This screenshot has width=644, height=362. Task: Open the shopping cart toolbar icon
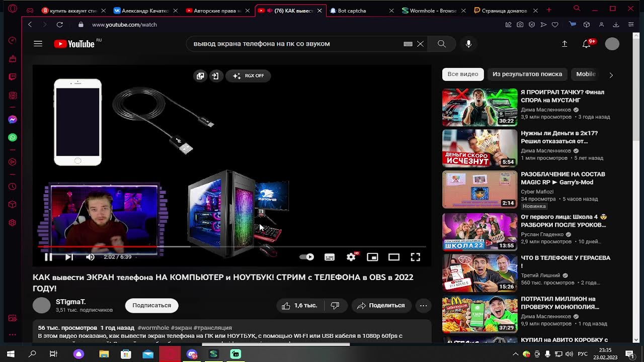(573, 24)
